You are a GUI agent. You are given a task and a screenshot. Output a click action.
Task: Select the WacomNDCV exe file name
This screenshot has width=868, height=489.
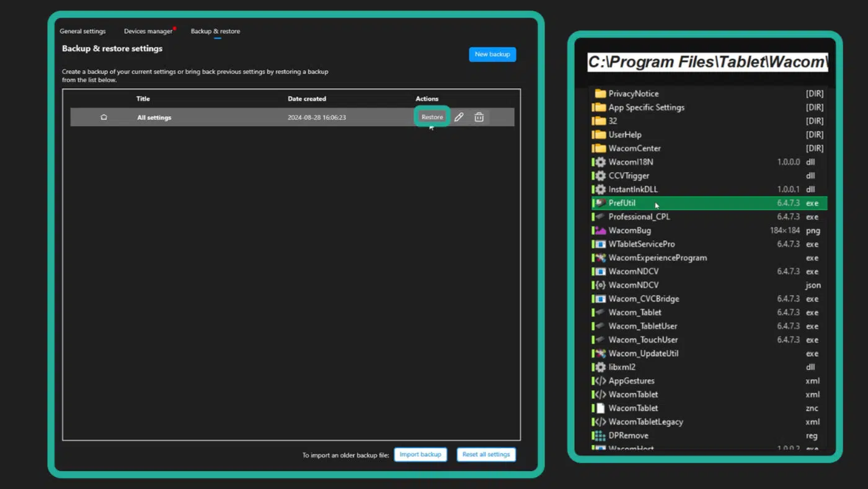point(634,271)
